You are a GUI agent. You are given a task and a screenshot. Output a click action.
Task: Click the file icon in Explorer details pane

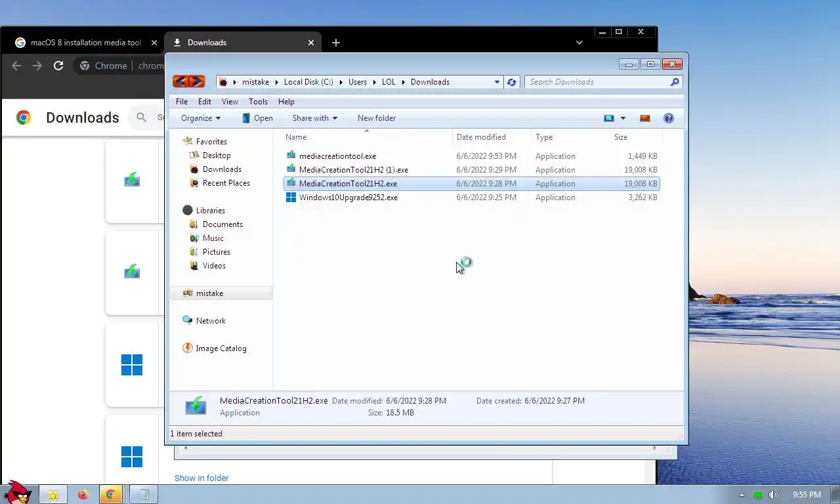[x=196, y=406]
